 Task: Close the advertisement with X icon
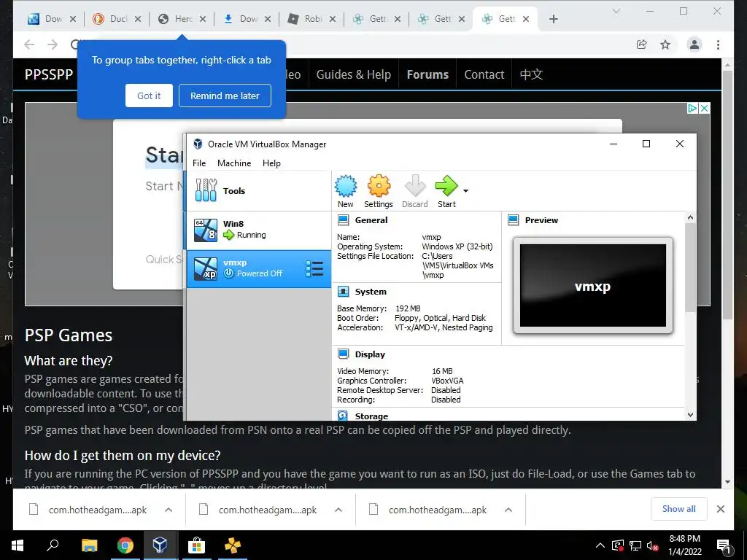click(704, 108)
